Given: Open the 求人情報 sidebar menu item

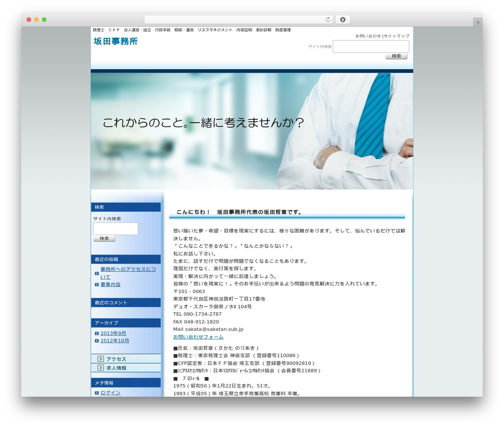Looking at the screenshot, I should (126, 368).
